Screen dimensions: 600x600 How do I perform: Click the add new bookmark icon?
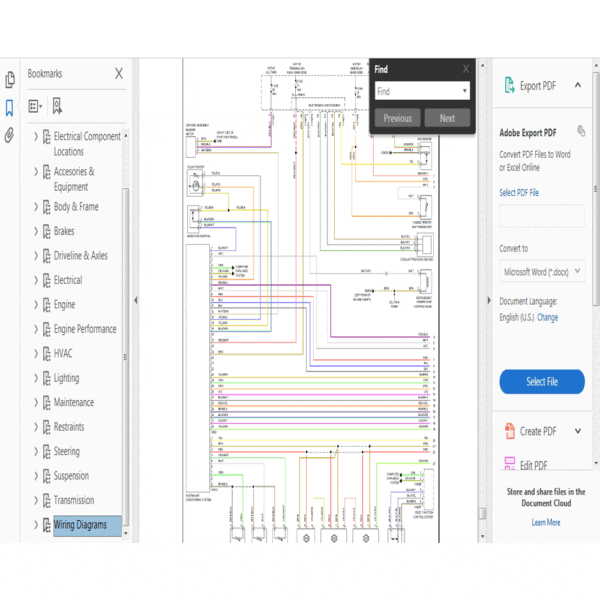pyautogui.click(x=57, y=106)
